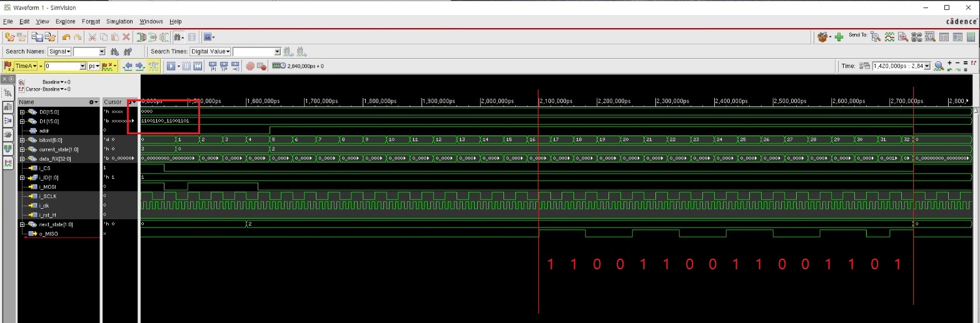The width and height of the screenshot is (980, 323).
Task: Click the second sidebar panel icon
Action: point(8,107)
